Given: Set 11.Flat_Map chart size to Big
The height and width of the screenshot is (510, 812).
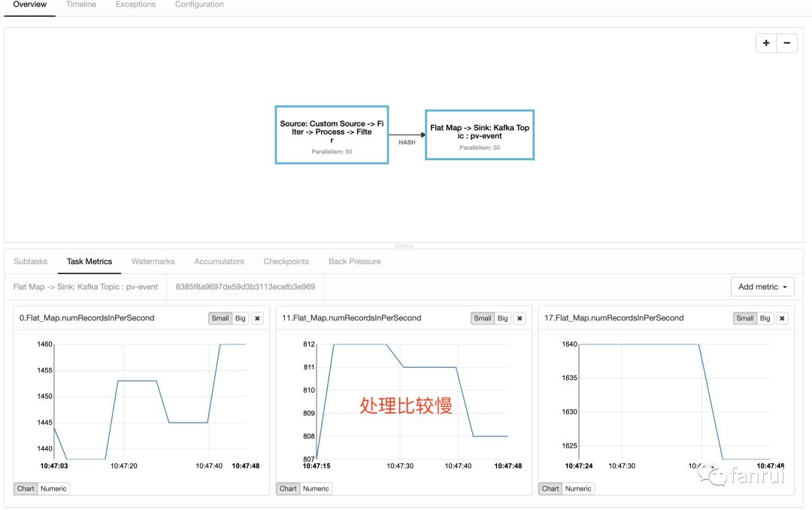Looking at the screenshot, I should [x=503, y=318].
